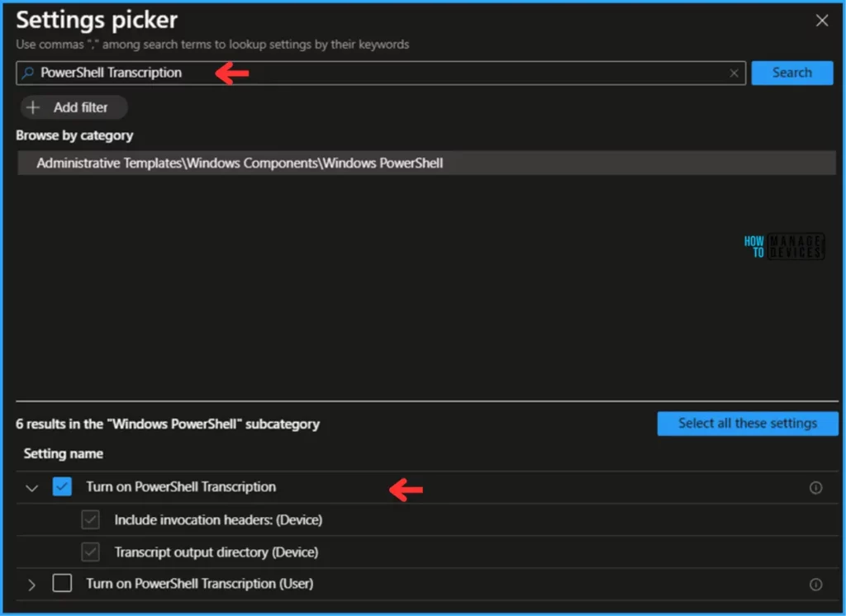Click the Search button
Image resolution: width=846 pixels, height=616 pixels.
click(791, 73)
